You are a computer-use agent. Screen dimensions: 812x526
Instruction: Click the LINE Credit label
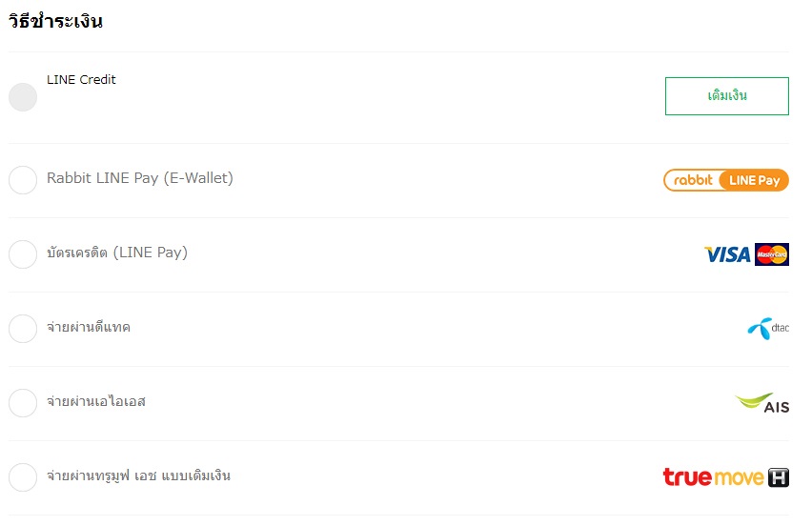tap(81, 80)
